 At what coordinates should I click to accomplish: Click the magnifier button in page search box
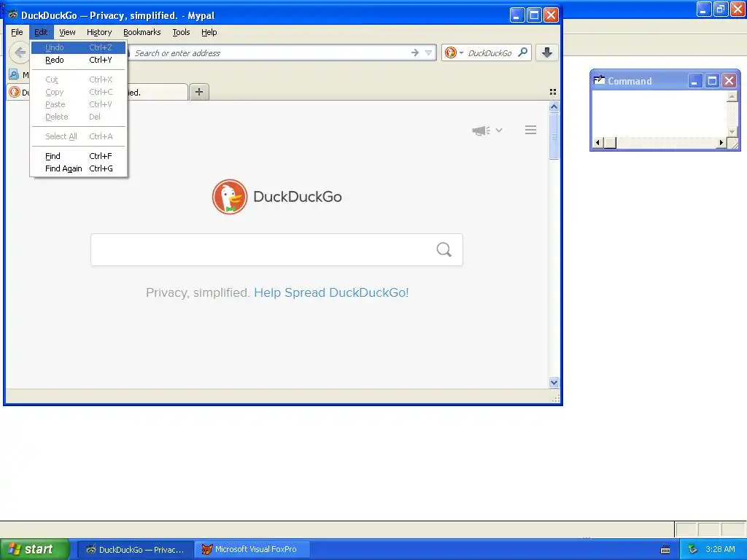[444, 249]
